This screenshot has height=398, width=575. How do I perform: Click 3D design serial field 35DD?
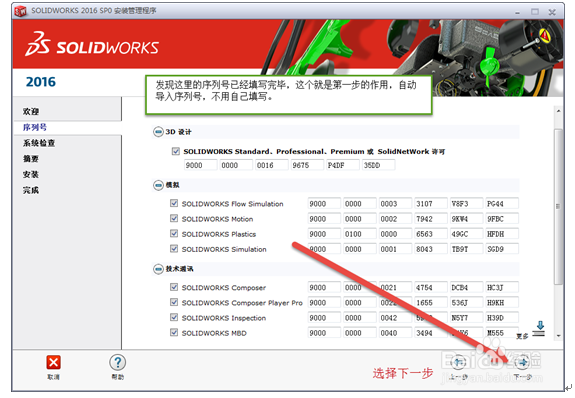[378, 165]
